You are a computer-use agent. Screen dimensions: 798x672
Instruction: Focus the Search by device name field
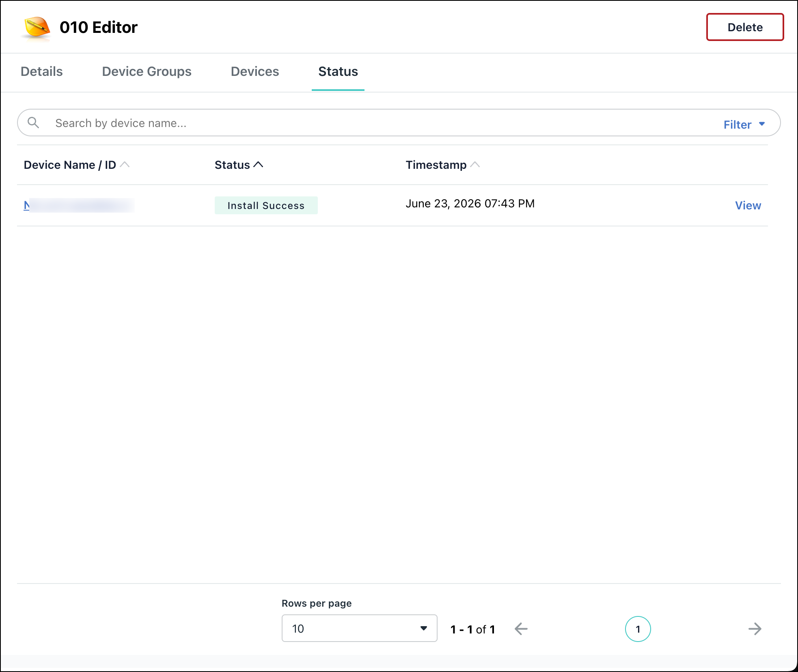click(x=399, y=123)
